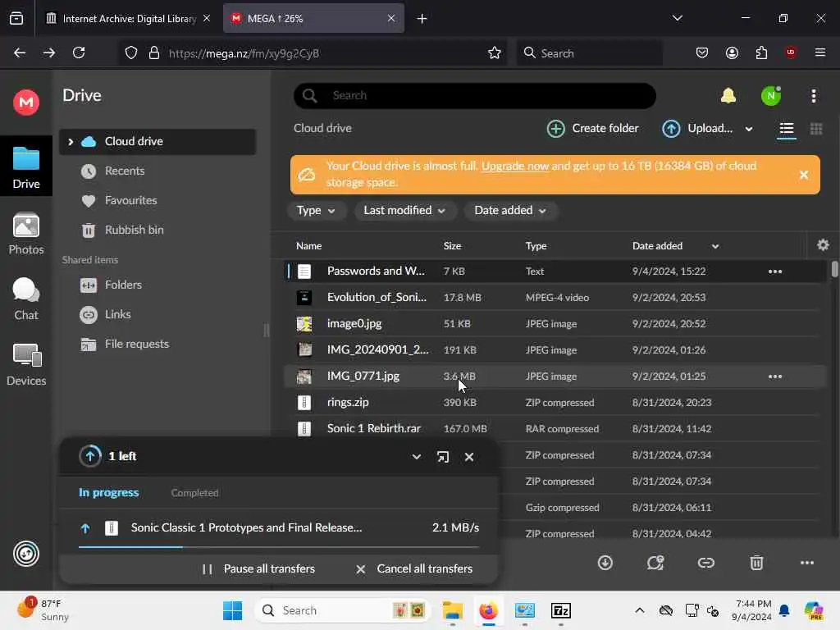Click the download icon in bottom toolbar
The width and height of the screenshot is (840, 630).
click(x=605, y=563)
